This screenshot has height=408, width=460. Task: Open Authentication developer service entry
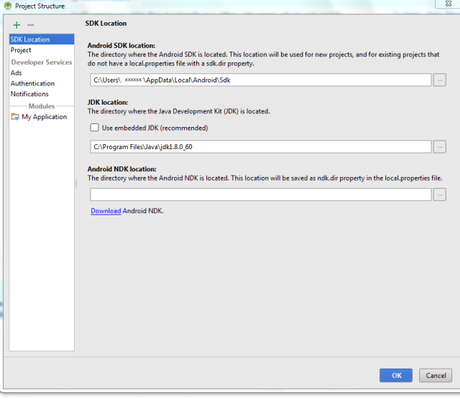point(32,83)
